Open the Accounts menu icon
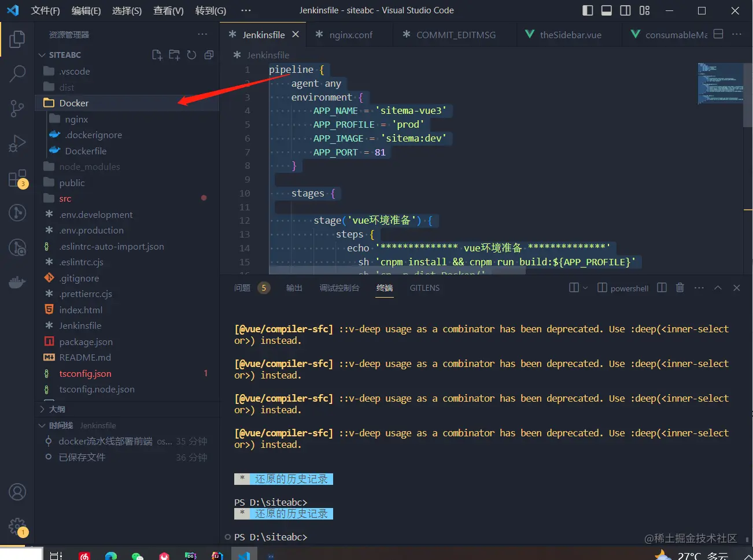The height and width of the screenshot is (560, 753). click(17, 492)
